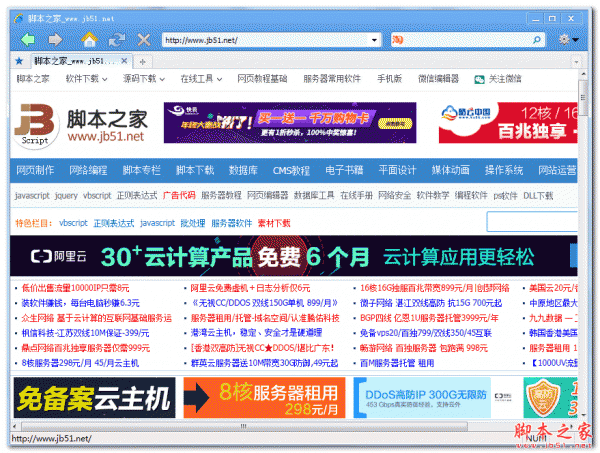
Task: Click the horizontal scrollbar thumb
Action: (x=244, y=426)
